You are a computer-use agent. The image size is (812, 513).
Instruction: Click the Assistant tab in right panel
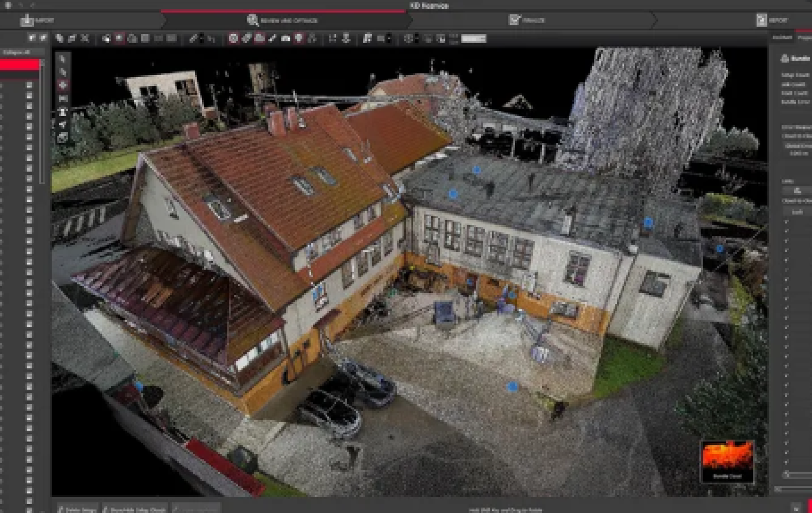pos(782,38)
